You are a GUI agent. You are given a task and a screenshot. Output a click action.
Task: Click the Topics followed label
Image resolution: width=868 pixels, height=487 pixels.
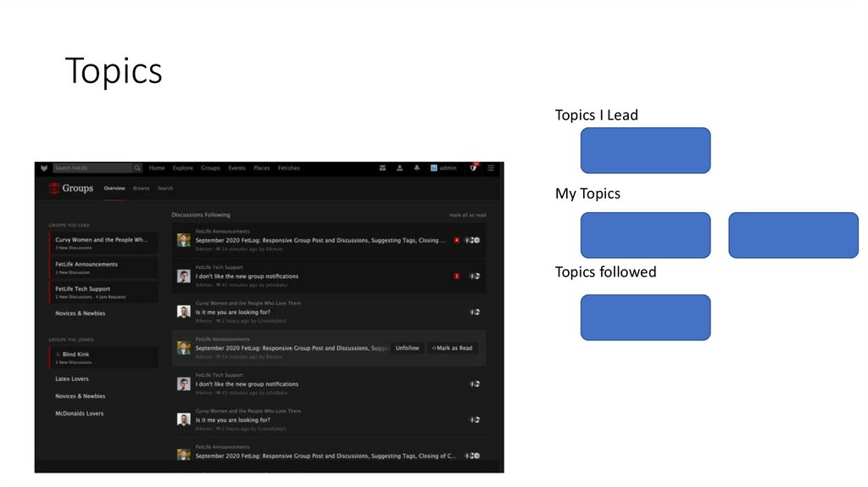605,272
